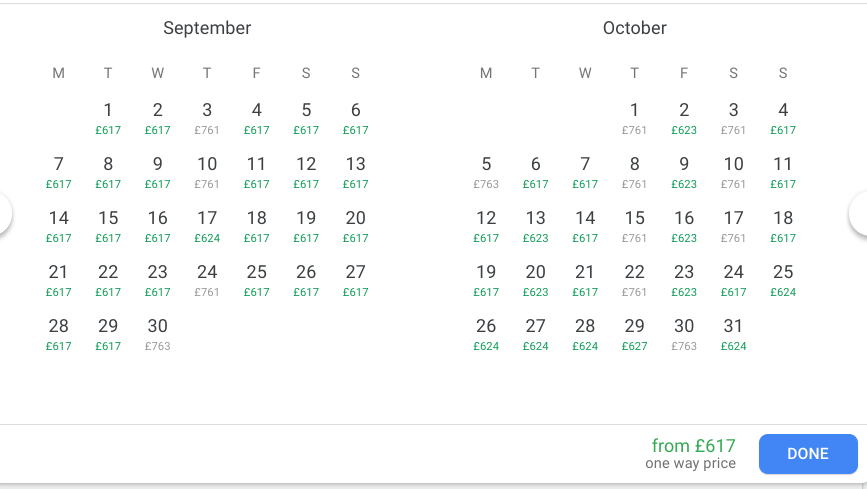The image size is (867, 489).
Task: Pick October 5 priced £763
Action: [486, 171]
